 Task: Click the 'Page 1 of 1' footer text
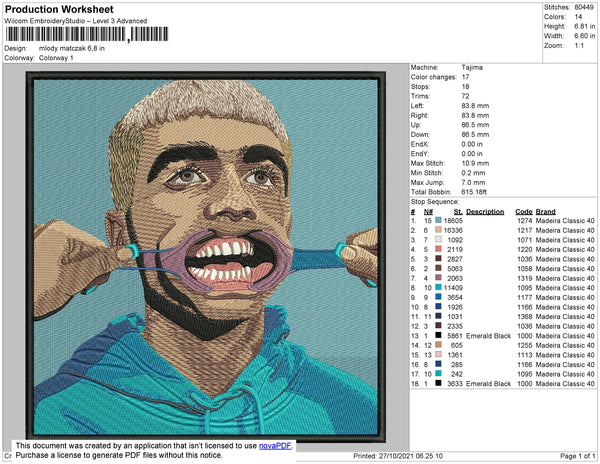click(577, 456)
